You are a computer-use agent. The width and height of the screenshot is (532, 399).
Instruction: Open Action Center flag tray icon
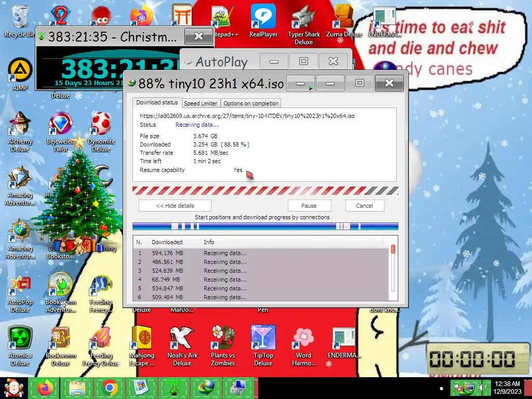(458, 388)
